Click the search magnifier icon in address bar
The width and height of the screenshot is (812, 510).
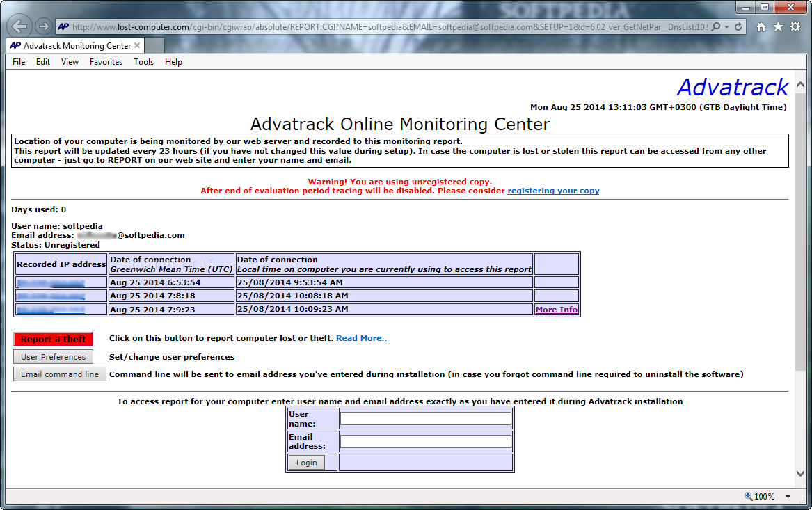pos(716,26)
